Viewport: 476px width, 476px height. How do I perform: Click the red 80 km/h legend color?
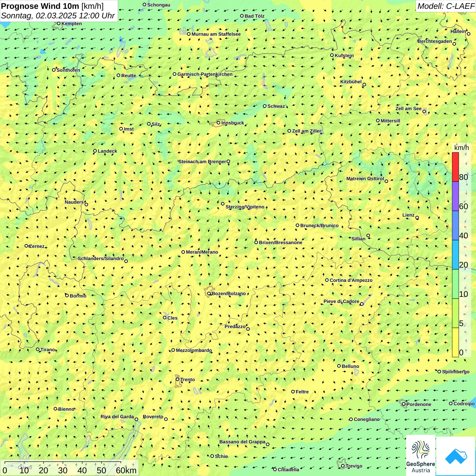[x=455, y=167]
